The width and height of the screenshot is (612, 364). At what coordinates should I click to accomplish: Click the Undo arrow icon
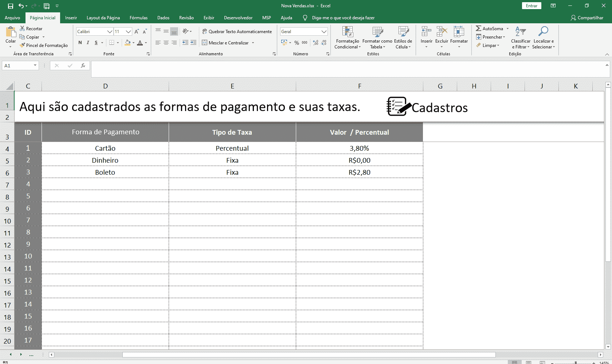point(21,6)
